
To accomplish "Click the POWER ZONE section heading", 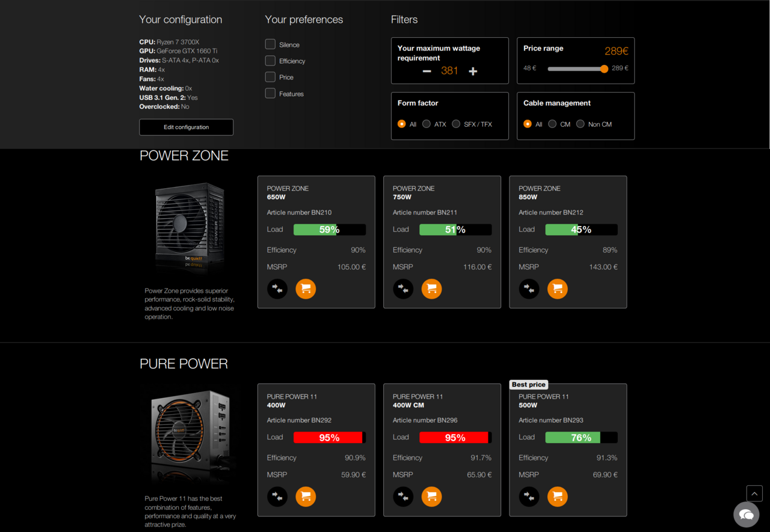I will point(184,156).
